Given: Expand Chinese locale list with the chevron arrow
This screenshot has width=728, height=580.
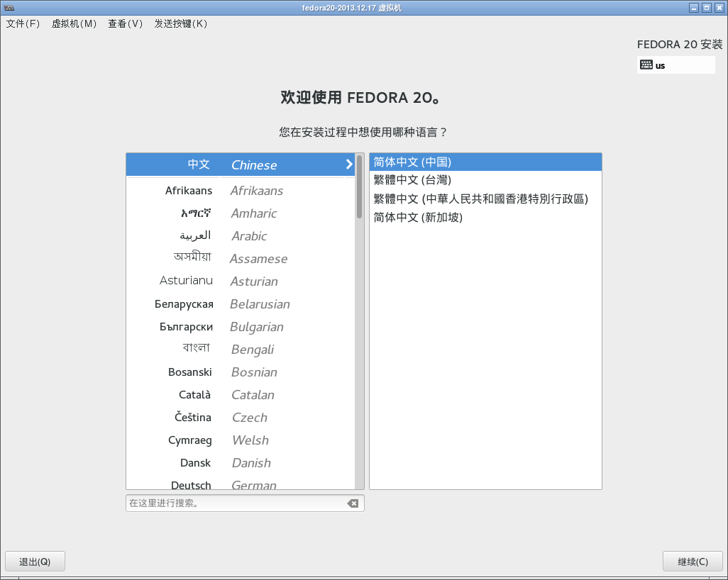Looking at the screenshot, I should click(x=349, y=164).
